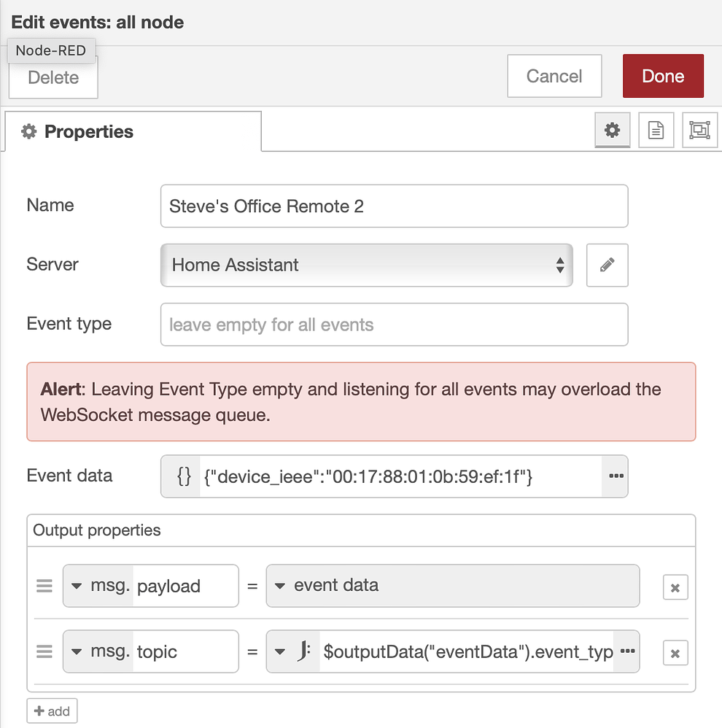Open the node Appearance settings icon
722x728 pixels.
click(699, 130)
